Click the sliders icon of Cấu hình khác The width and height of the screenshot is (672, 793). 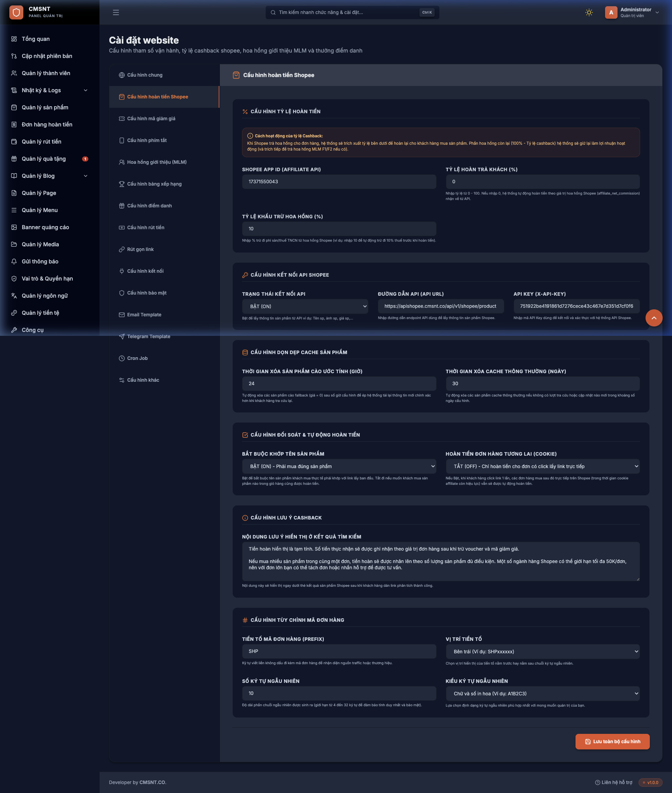[x=122, y=380]
